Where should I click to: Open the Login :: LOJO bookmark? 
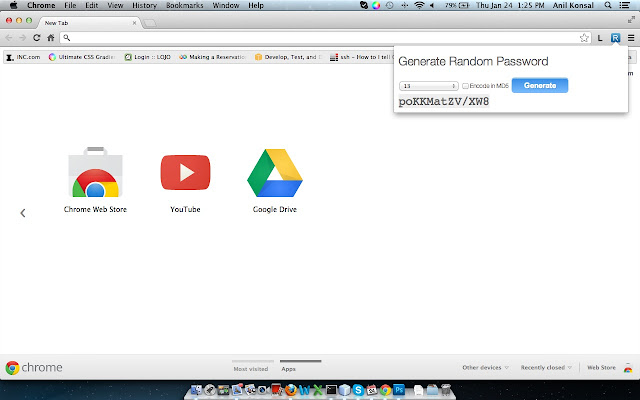[147, 57]
